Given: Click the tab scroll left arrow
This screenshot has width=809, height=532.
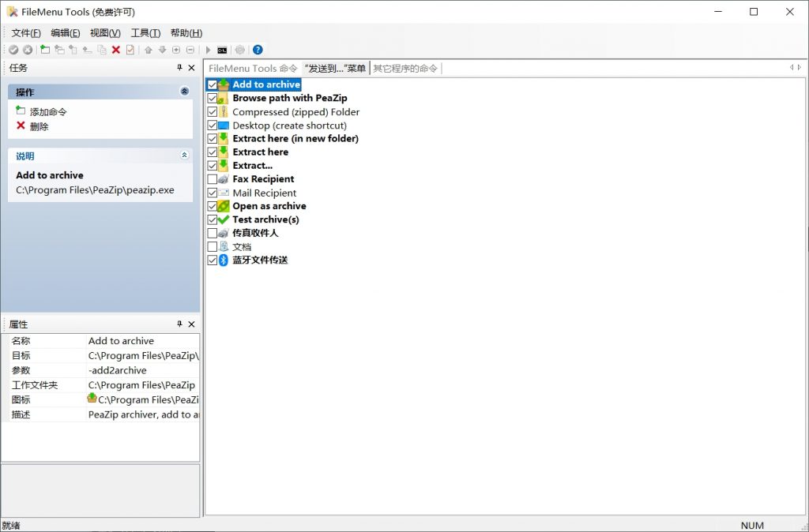Looking at the screenshot, I should point(792,68).
